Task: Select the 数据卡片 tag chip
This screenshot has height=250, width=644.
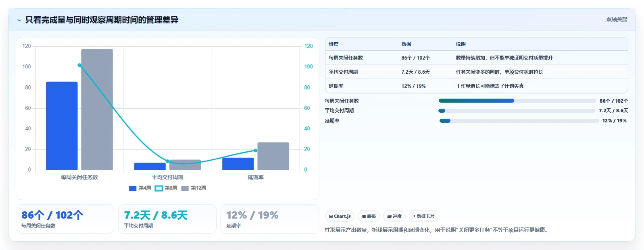Action: point(423,216)
